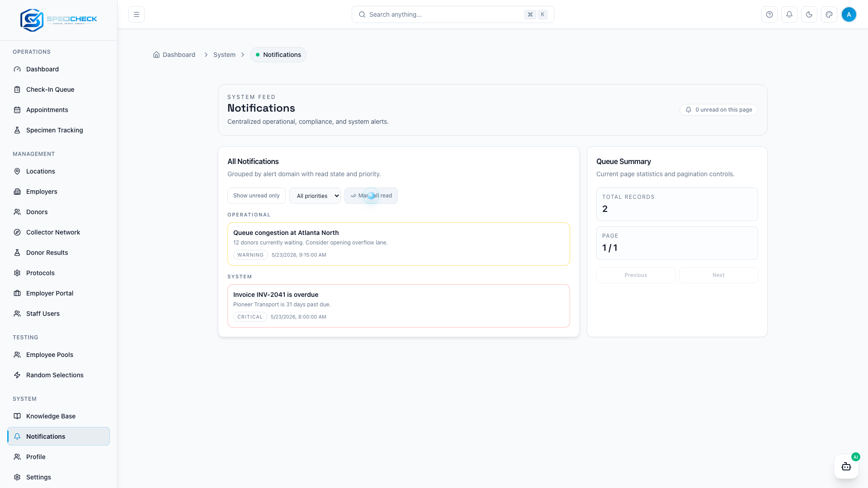The height and width of the screenshot is (488, 868).
Task: Toggle Show unread only filter
Action: pyautogui.click(x=256, y=196)
